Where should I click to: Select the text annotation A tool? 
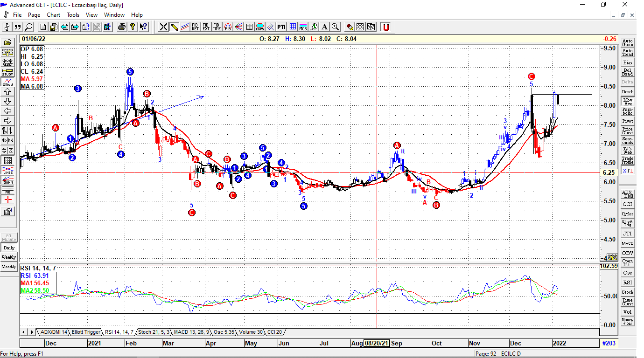point(324,27)
